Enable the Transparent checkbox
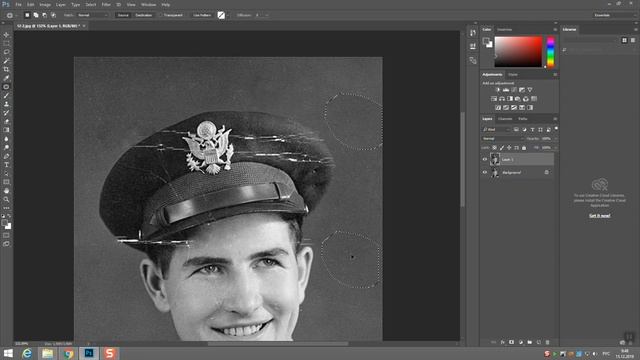This screenshot has width=640, height=360. click(x=161, y=15)
